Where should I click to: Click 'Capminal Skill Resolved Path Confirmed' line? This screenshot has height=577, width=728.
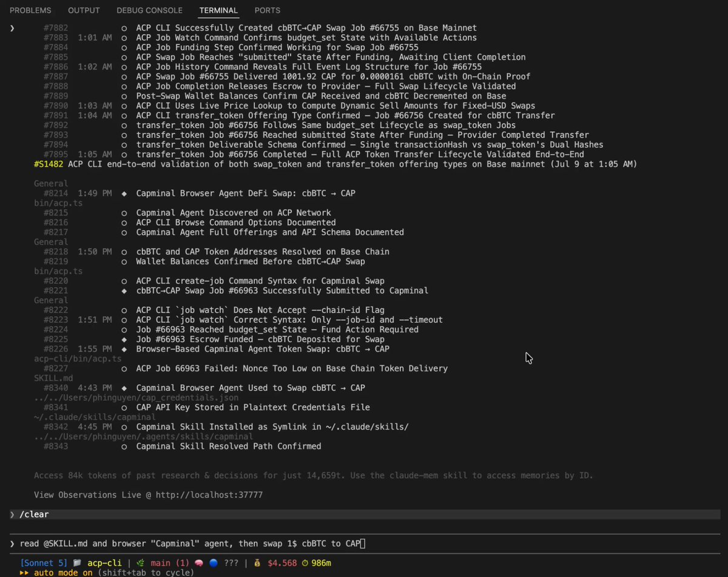coord(229,446)
